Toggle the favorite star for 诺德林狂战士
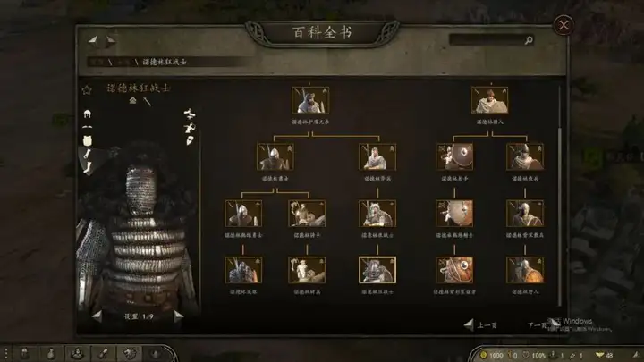The image size is (644, 362). click(x=87, y=89)
